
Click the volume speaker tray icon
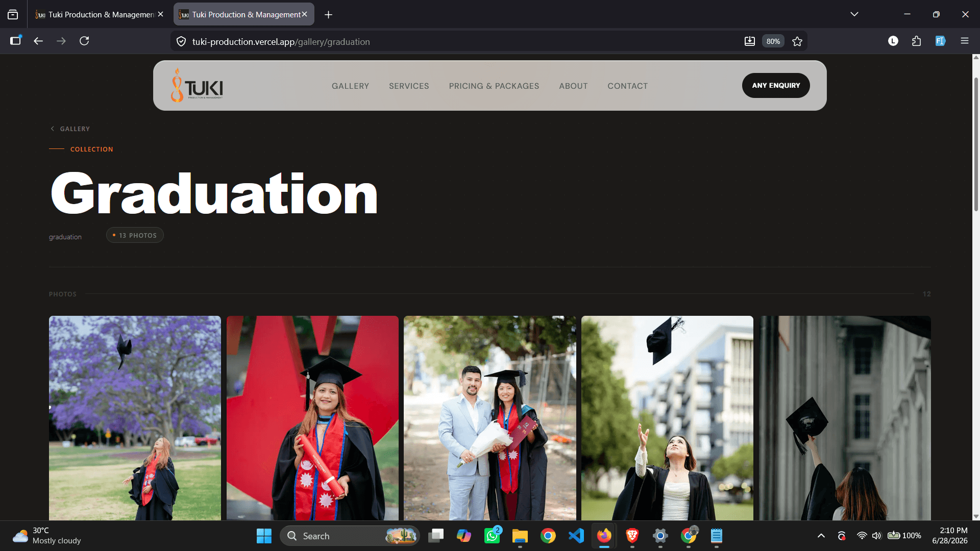tap(877, 536)
